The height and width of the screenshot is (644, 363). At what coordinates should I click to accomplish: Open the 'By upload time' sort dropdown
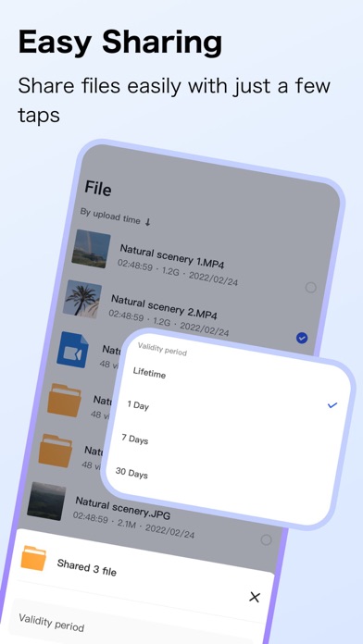[115, 217]
